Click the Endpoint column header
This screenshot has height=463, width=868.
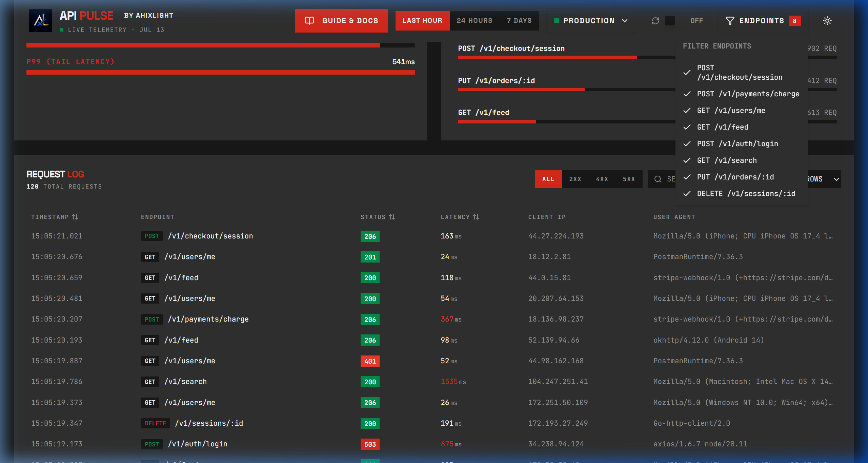[x=158, y=217]
